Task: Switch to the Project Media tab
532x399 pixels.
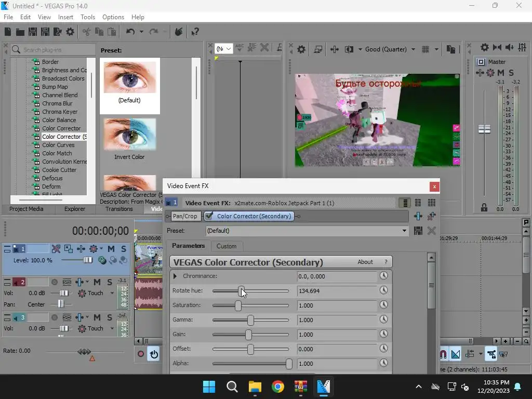Action: (26, 209)
